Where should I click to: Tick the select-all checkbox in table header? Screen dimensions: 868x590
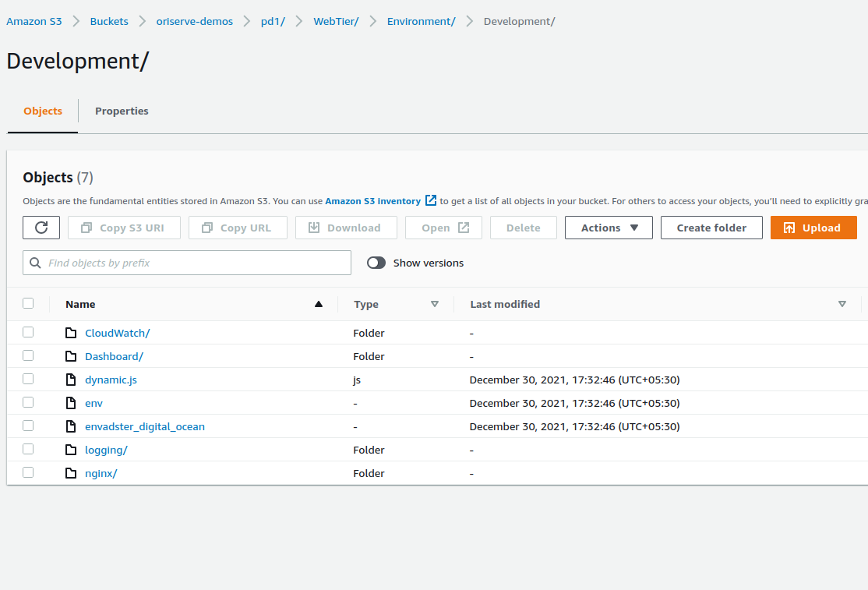(28, 303)
